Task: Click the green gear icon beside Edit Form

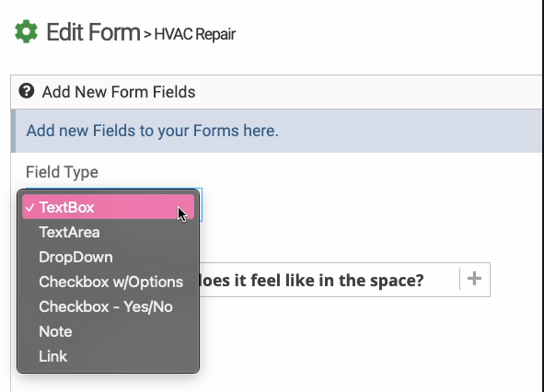Action: pos(27,32)
